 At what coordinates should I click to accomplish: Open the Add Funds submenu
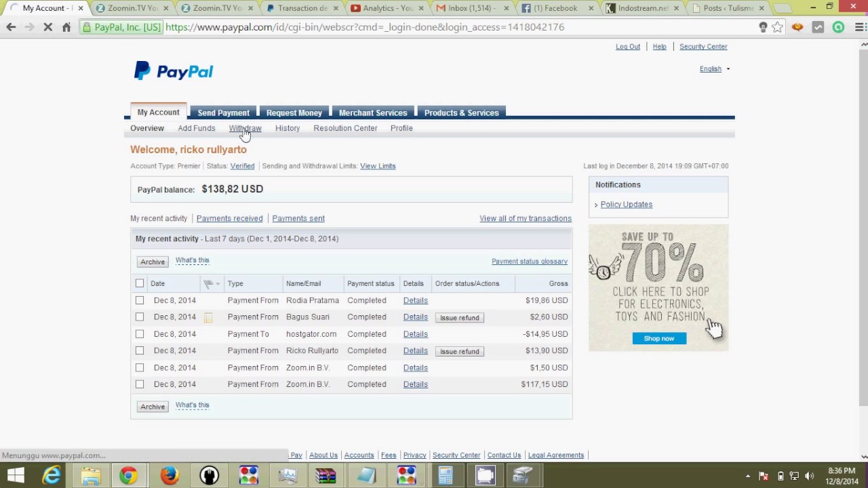pos(197,128)
